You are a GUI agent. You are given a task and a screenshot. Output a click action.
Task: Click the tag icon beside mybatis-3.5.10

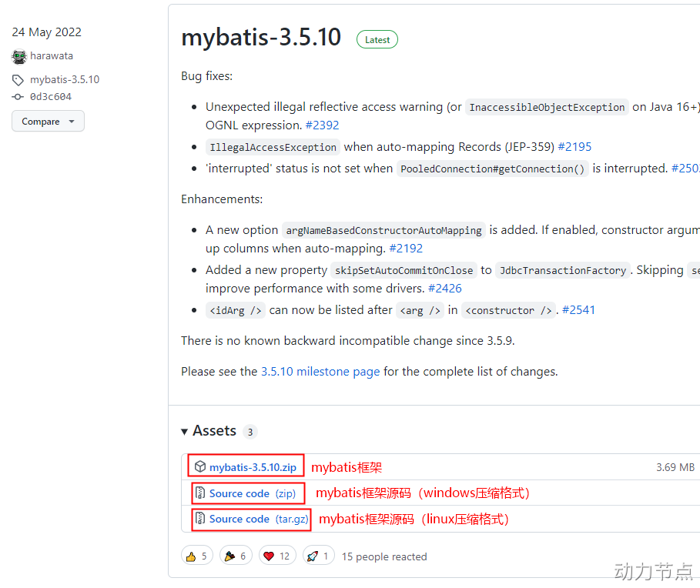[x=18, y=80]
